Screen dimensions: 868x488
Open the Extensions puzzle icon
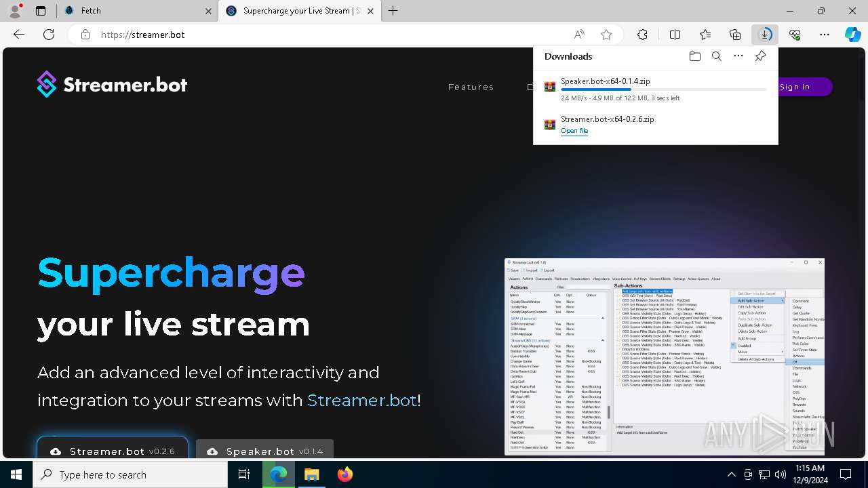point(643,35)
